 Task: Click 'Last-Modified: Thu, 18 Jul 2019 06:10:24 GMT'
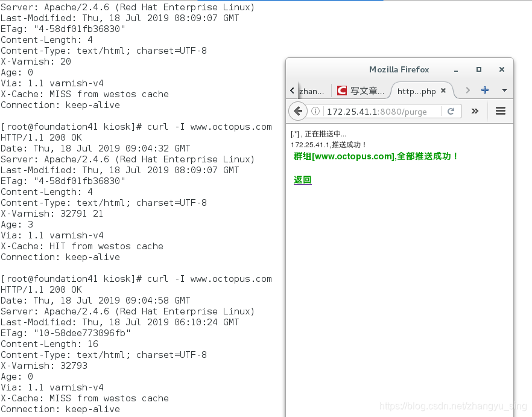coord(120,322)
